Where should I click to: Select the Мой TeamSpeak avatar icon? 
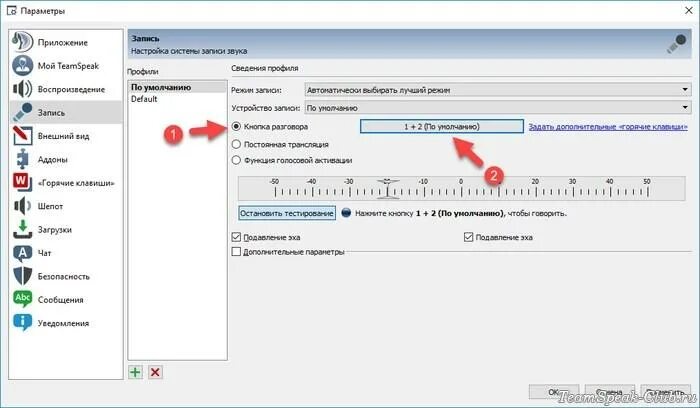[x=22, y=66]
